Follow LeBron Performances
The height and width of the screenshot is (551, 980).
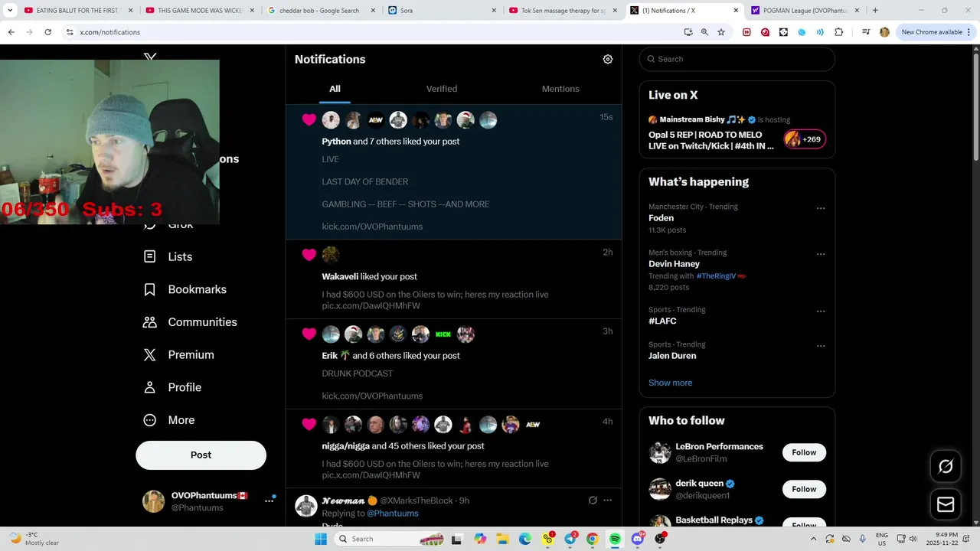(x=804, y=452)
